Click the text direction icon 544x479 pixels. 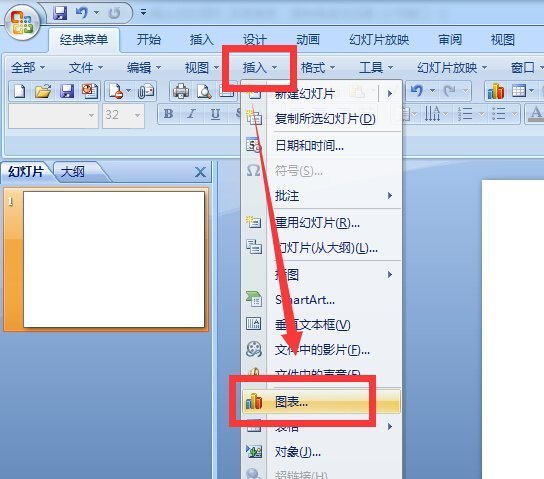[433, 113]
